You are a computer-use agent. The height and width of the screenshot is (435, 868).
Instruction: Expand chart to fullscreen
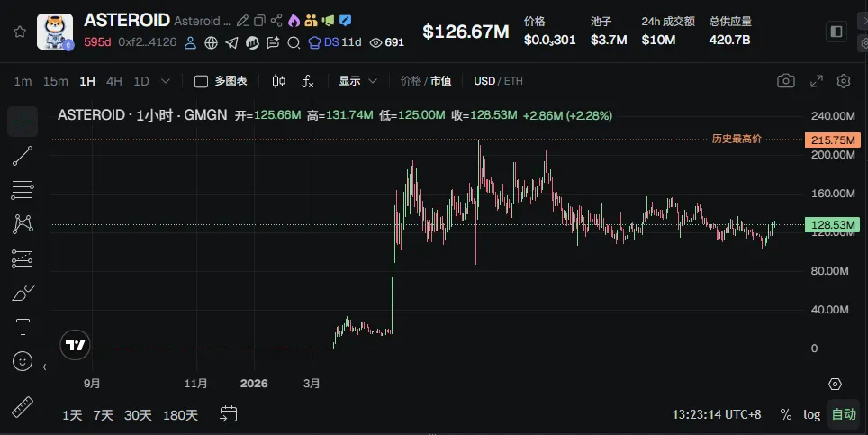pos(817,81)
